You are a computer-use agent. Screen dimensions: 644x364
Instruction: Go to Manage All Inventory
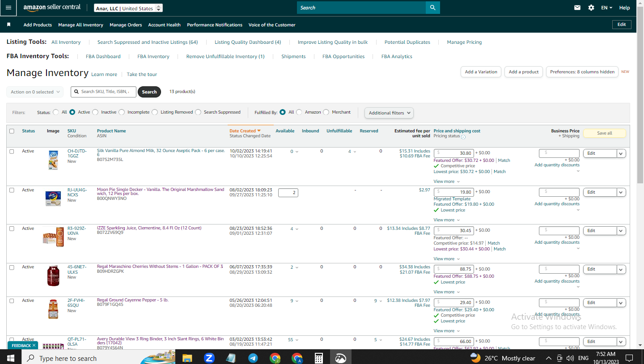click(80, 25)
